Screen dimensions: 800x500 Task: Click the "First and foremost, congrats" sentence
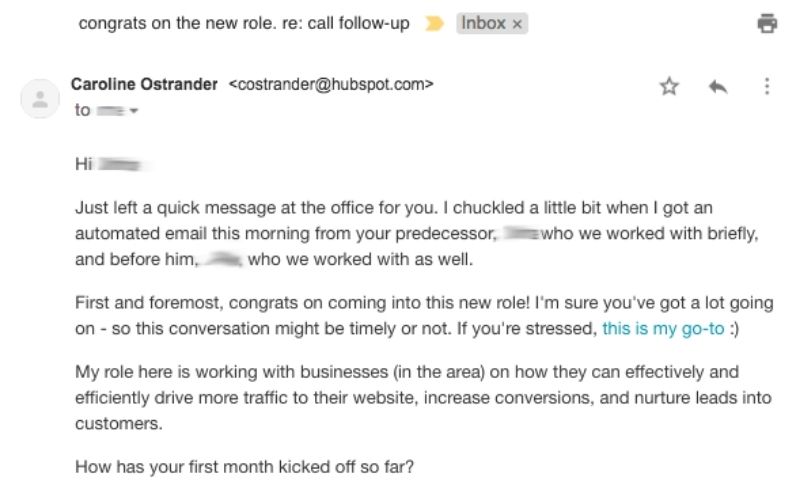pos(300,303)
